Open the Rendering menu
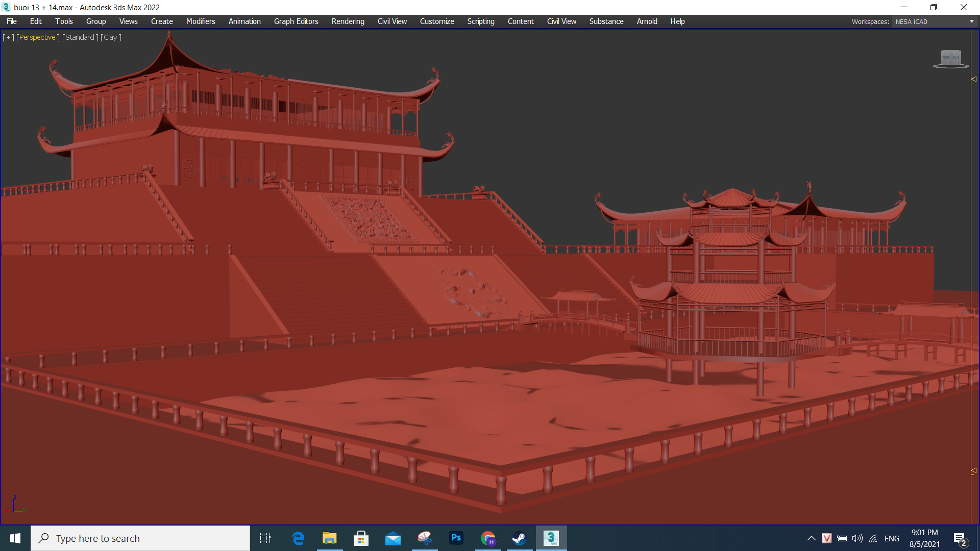Screen dimensions: 980x551 coord(348,21)
